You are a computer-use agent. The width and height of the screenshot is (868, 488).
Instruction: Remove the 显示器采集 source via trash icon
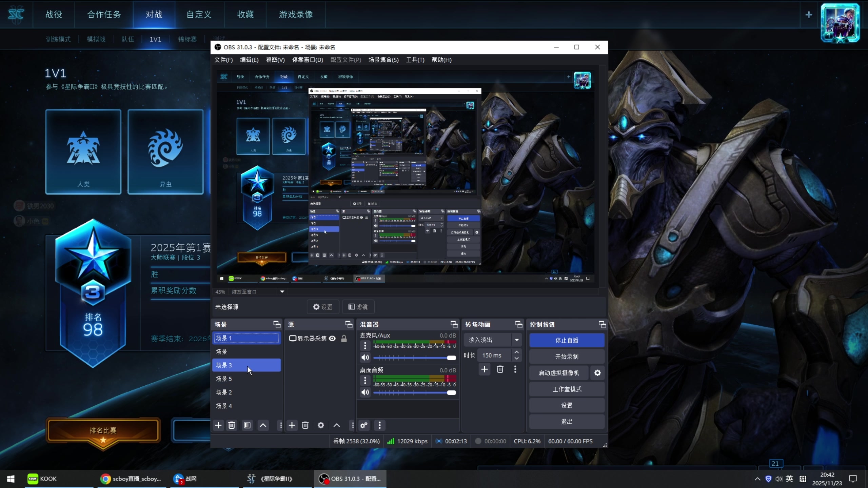pyautogui.click(x=305, y=425)
